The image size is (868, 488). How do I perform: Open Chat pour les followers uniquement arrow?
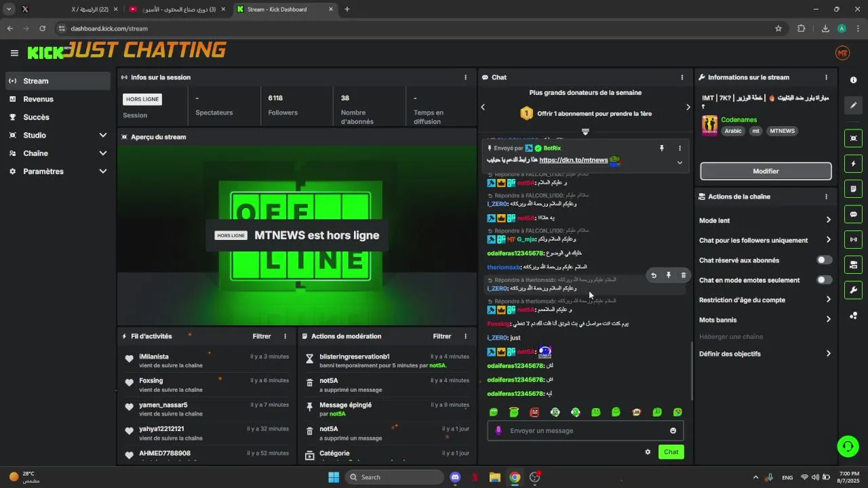click(828, 240)
